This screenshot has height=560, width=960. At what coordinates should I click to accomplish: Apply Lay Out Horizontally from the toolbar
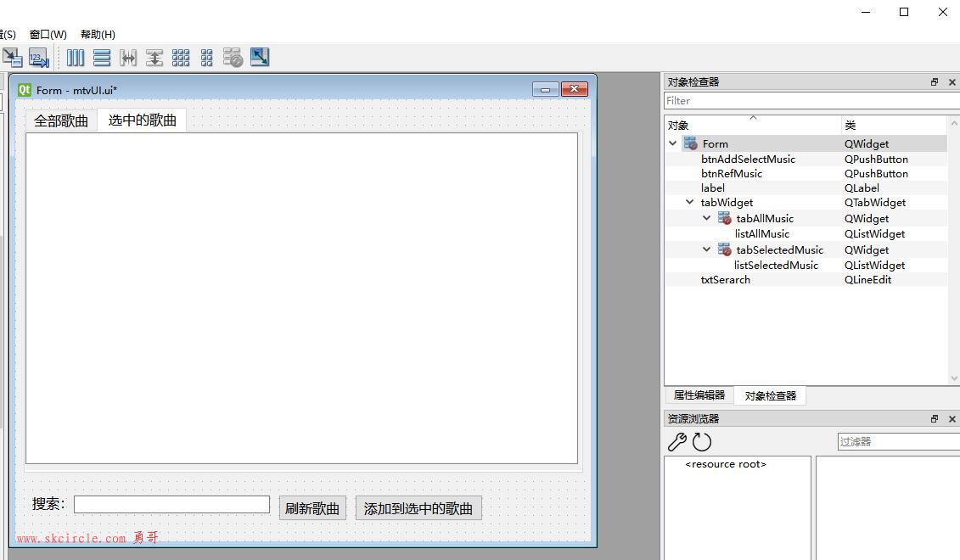pos(76,58)
